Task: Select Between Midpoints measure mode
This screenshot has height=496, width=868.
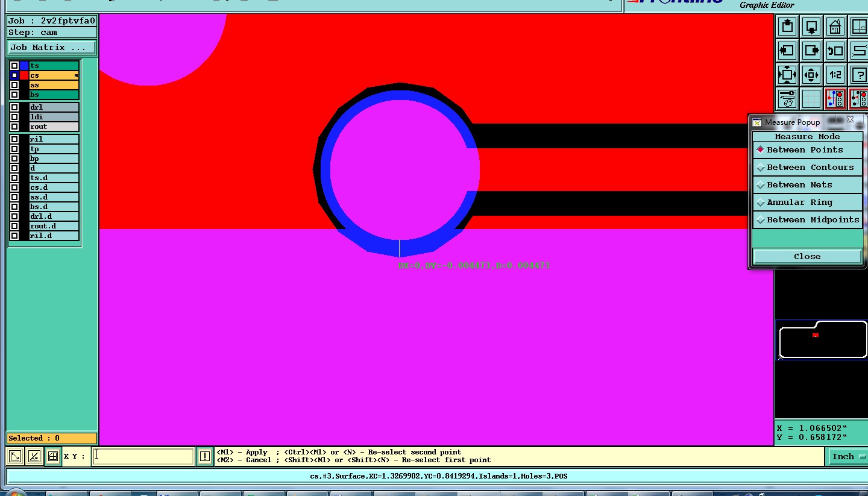Action: tap(807, 219)
